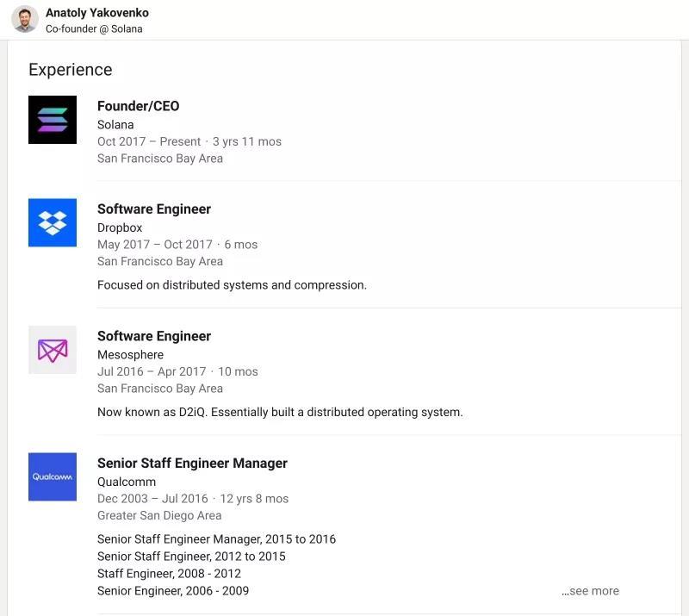Viewport: 689px width, 616px height.
Task: Click the Co-founder @ Solana headline
Action: 94,28
